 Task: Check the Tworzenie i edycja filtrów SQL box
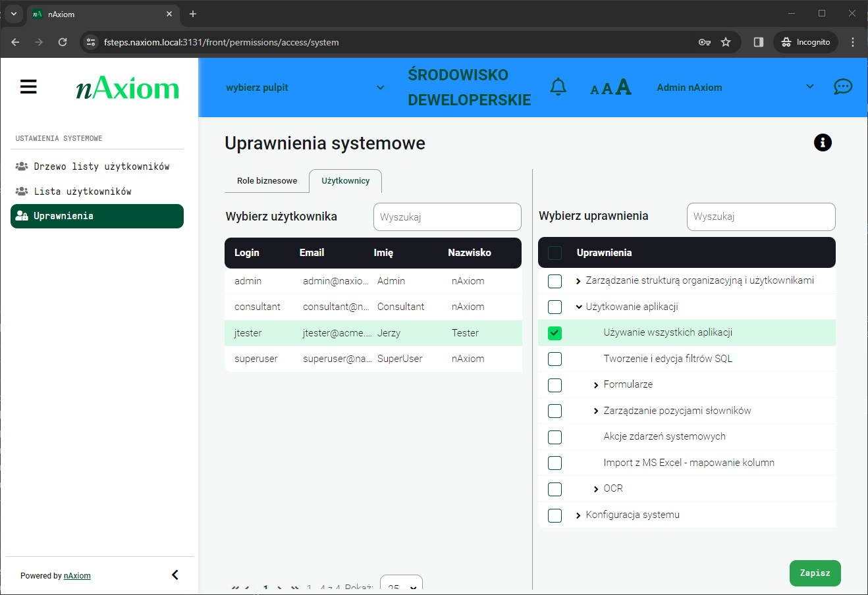tap(555, 359)
